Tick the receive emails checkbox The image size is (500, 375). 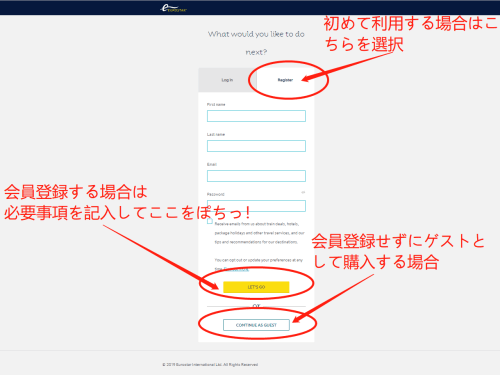[210, 221]
